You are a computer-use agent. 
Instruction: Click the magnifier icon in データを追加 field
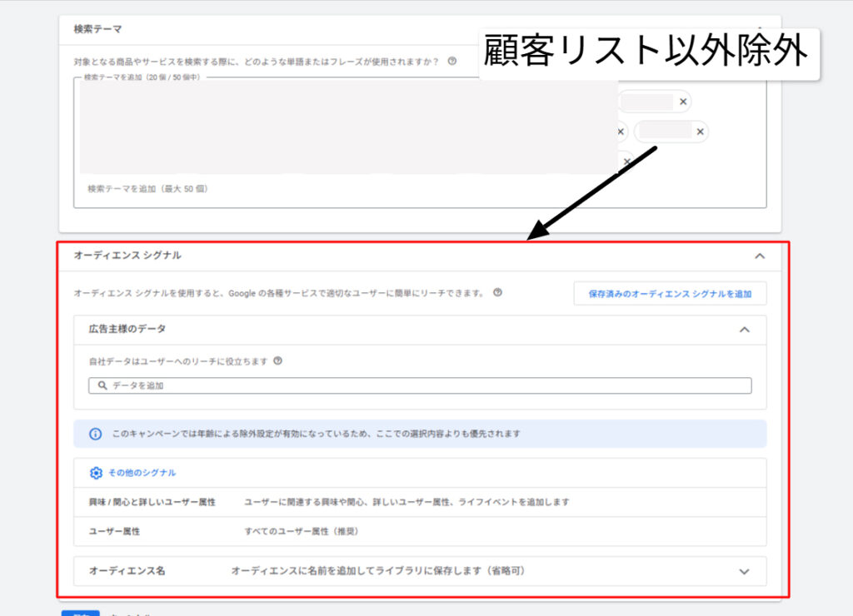pos(102,386)
